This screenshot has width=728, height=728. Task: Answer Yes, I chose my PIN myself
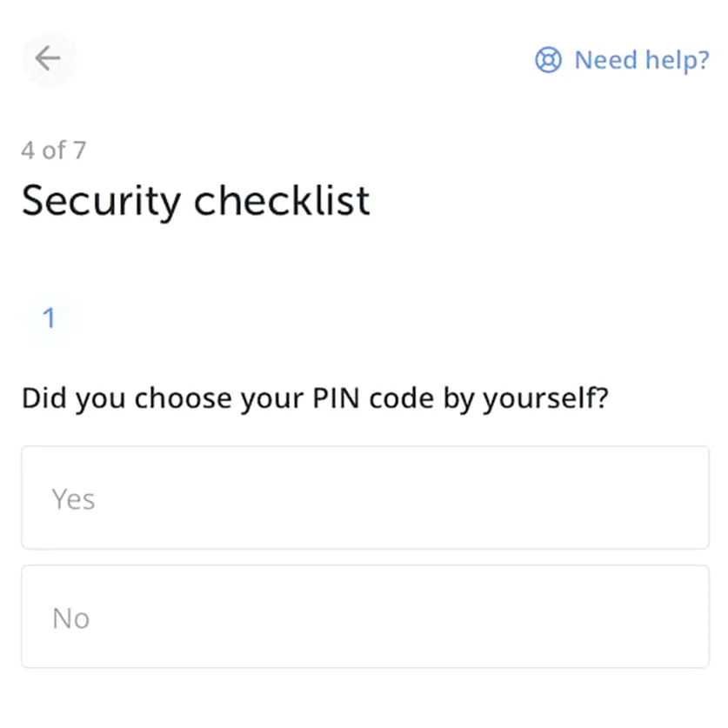click(365, 498)
